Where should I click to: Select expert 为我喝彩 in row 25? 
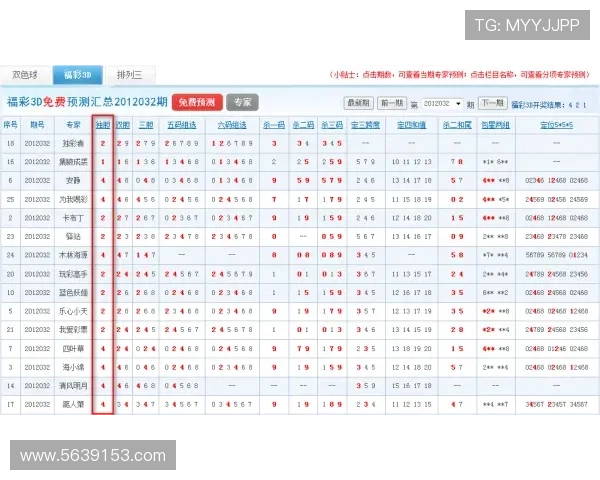click(73, 199)
